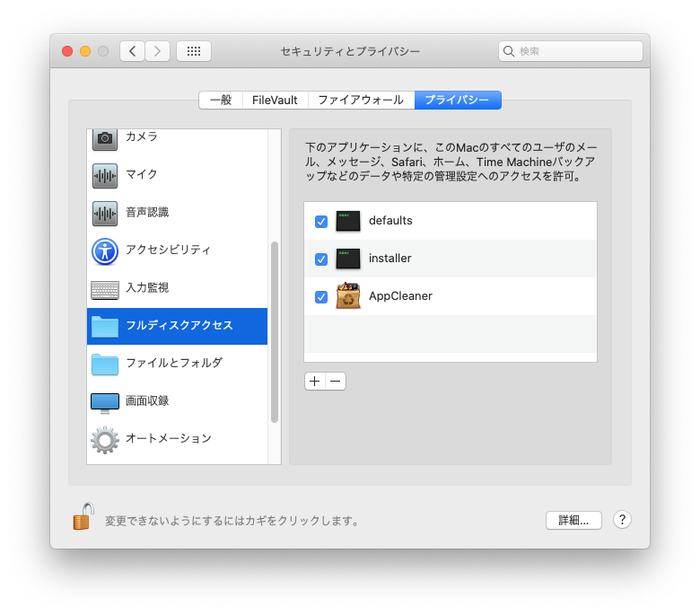700x615 pixels.
Task: Click the AppCleaner app icon in list
Action: coord(348,296)
